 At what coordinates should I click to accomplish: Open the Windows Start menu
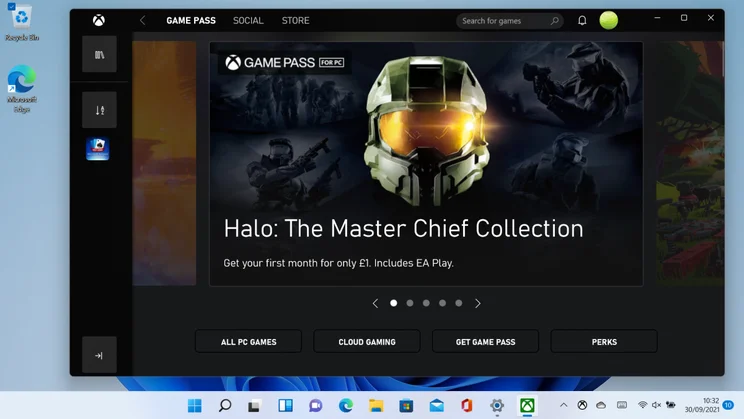click(x=195, y=406)
